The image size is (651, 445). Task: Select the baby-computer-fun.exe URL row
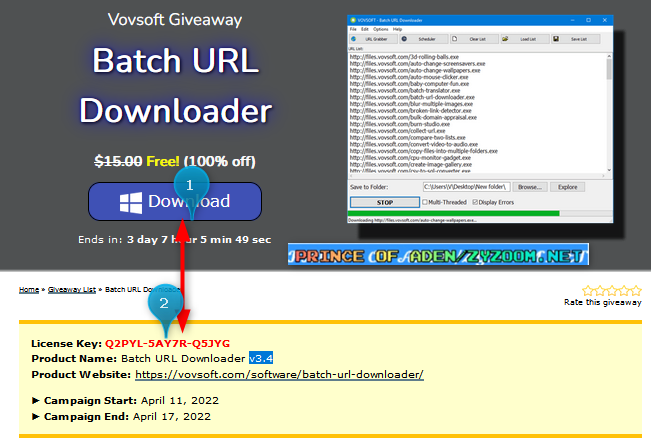click(409, 84)
